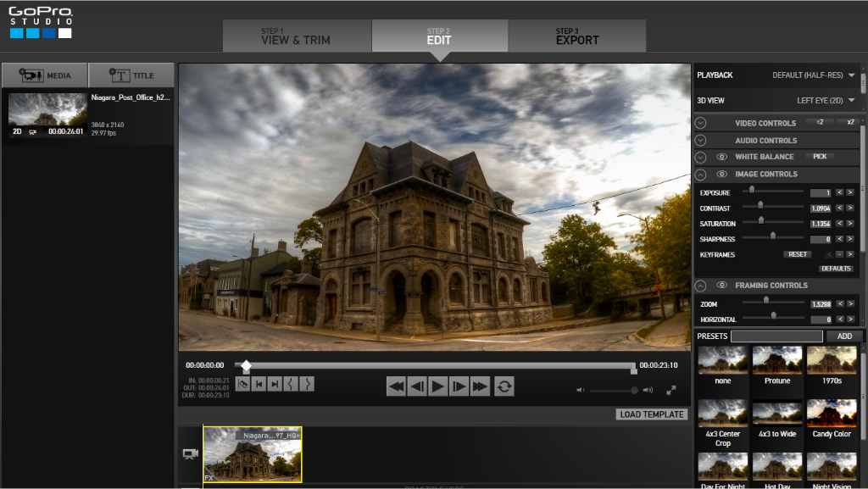This screenshot has width=868, height=489.
Task: Increase exposure with the right arrow
Action: 850,192
